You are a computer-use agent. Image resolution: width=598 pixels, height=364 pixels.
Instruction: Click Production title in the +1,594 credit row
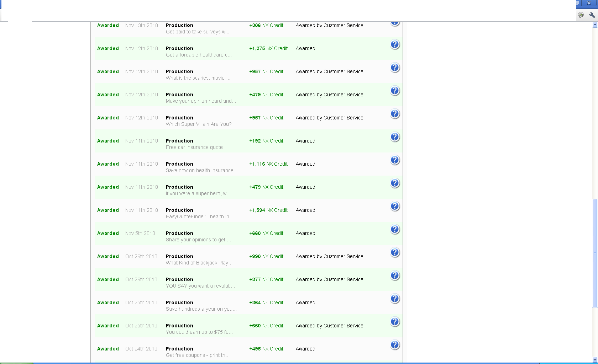tap(179, 210)
